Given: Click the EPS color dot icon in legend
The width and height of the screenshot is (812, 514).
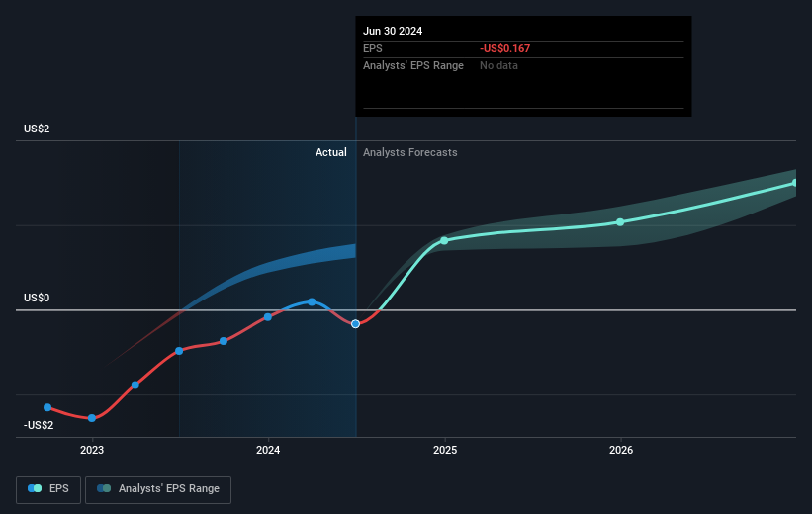Looking at the screenshot, I should point(35,488).
